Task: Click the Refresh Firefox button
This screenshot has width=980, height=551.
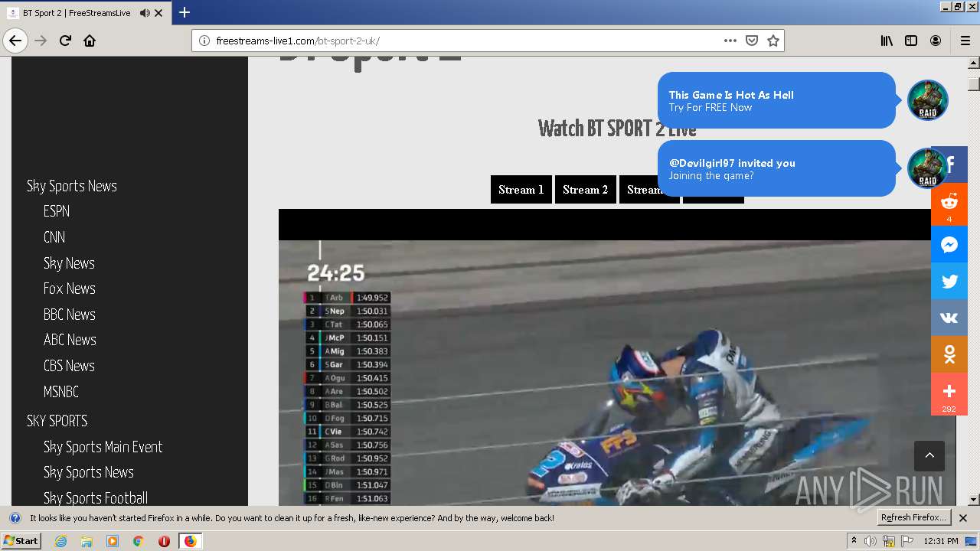Action: pyautogui.click(x=914, y=518)
